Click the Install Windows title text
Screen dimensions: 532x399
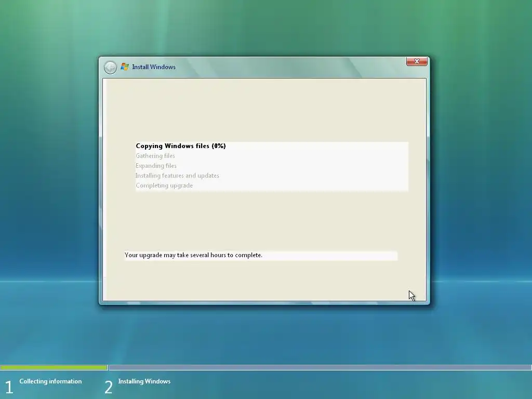coord(154,67)
